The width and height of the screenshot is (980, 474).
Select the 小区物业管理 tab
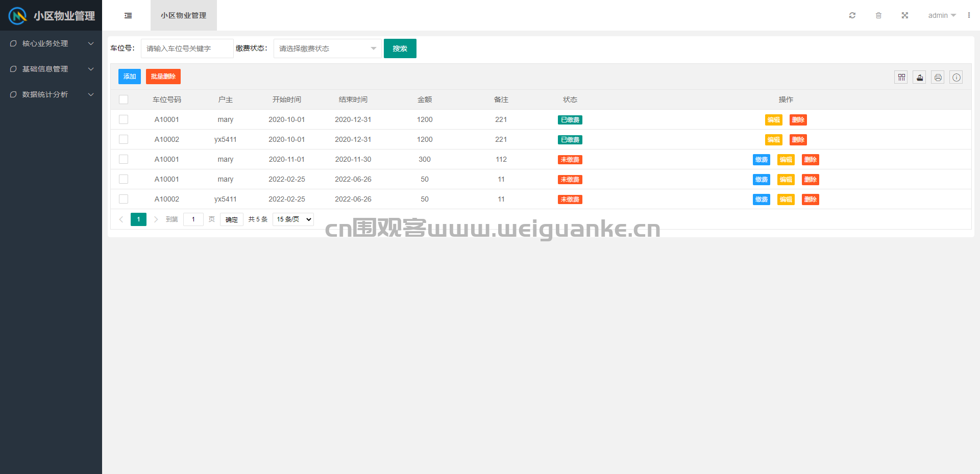coord(184,15)
